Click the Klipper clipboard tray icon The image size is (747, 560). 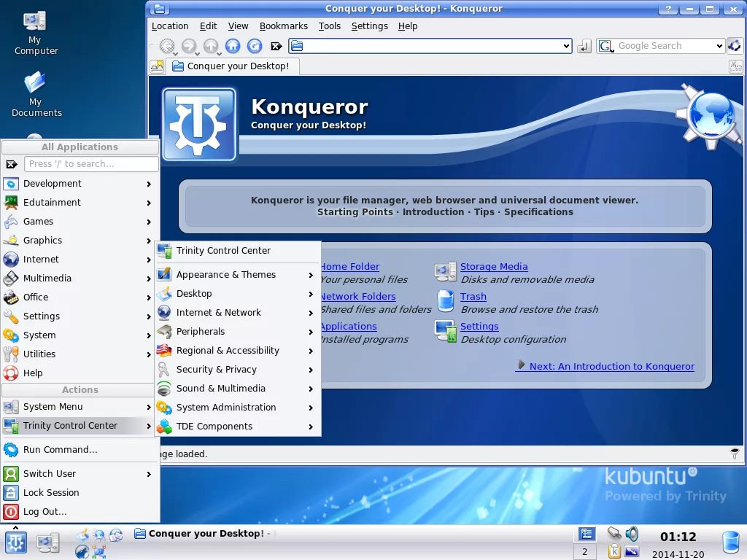(614, 551)
